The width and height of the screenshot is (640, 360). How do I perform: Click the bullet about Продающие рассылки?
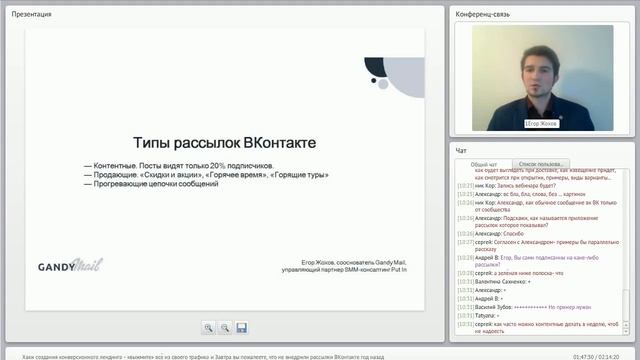206,175
